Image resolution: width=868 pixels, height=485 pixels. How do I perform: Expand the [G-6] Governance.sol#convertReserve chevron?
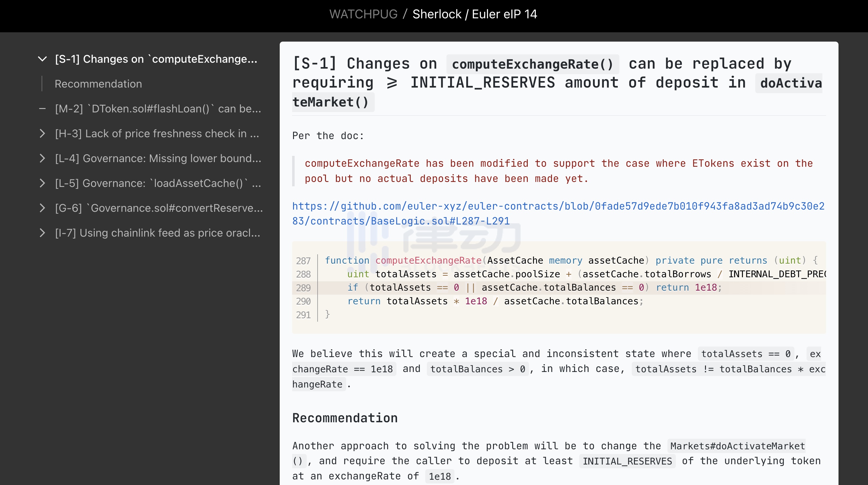click(x=42, y=208)
